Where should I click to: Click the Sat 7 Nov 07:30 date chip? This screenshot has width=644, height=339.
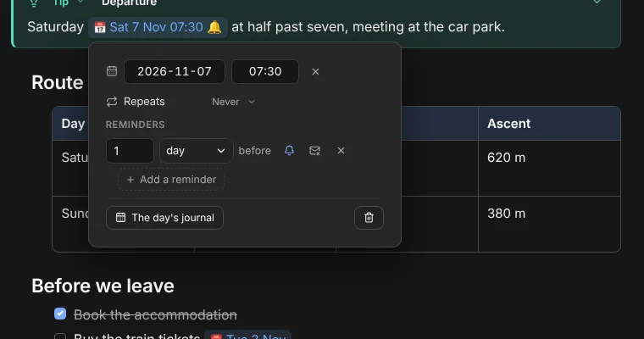(158, 27)
